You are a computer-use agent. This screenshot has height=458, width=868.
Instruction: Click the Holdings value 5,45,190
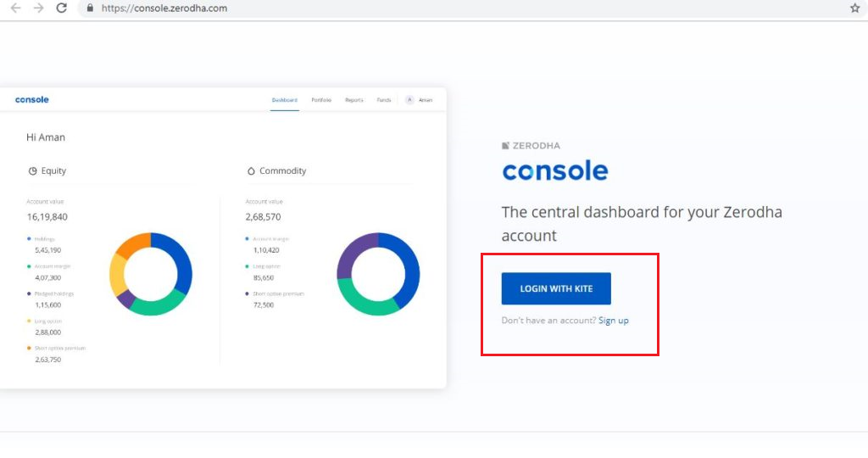coord(48,250)
